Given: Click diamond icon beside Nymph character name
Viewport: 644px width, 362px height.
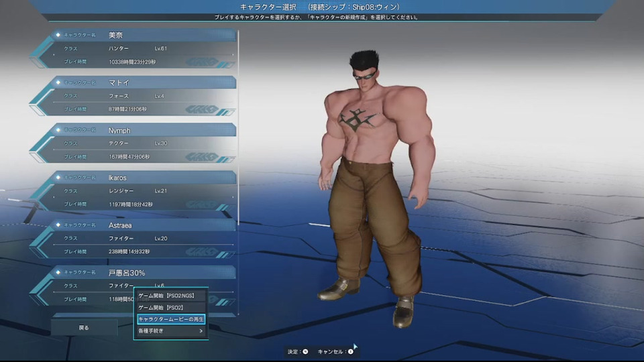Looking at the screenshot, I should point(58,129).
